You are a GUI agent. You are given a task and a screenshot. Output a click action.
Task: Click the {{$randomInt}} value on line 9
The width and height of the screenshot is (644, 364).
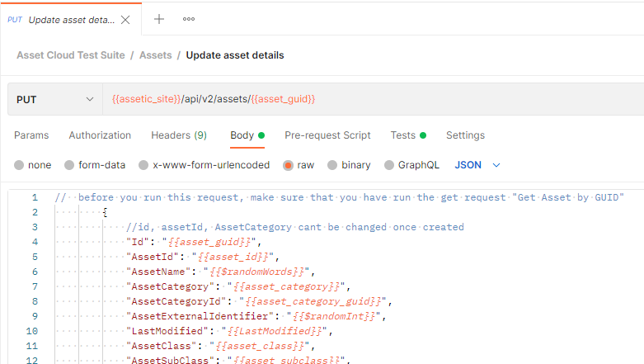point(334,316)
